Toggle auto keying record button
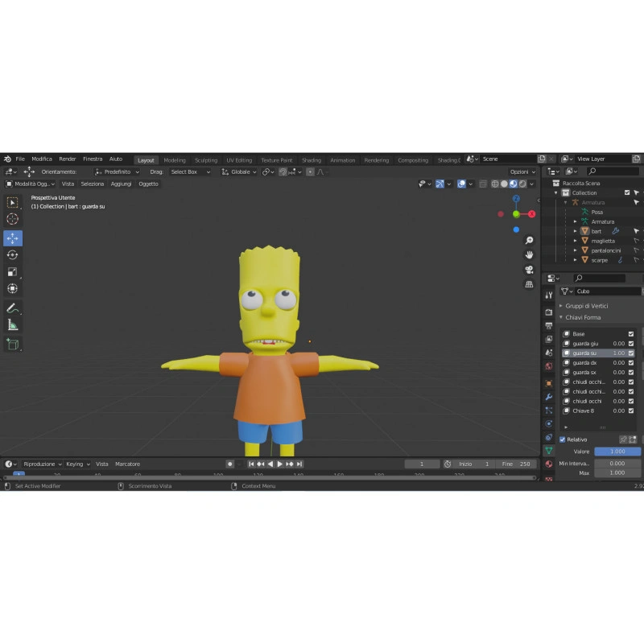The height and width of the screenshot is (644, 644). (x=229, y=464)
